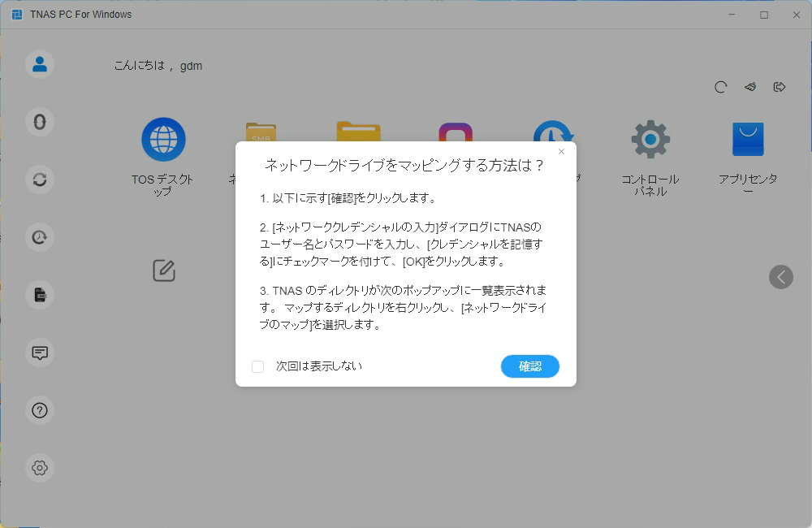Viewport: 812px width, 528px height.
Task: Open the blue clock backup app icon
Action: [x=553, y=131]
